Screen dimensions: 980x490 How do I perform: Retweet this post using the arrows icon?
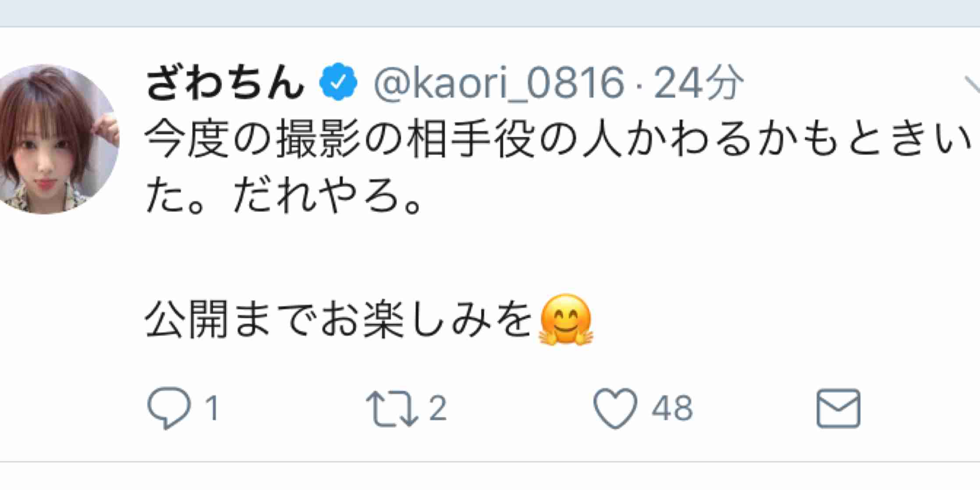tap(391, 408)
